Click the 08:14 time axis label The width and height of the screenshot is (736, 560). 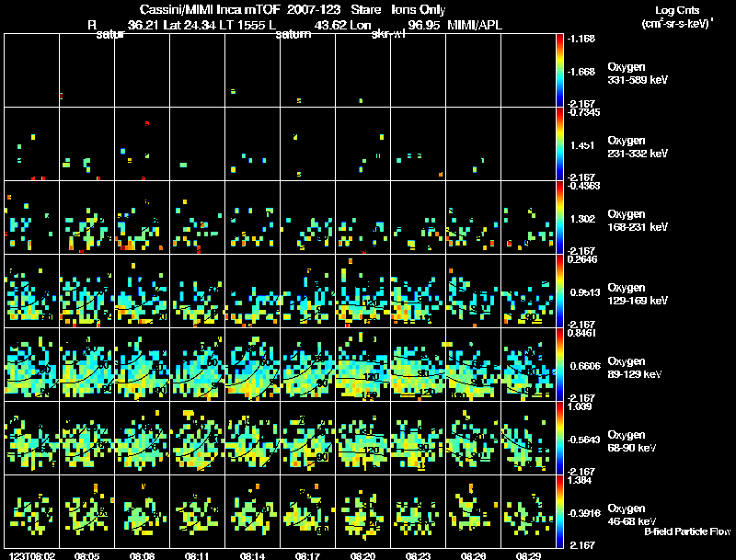(x=253, y=555)
